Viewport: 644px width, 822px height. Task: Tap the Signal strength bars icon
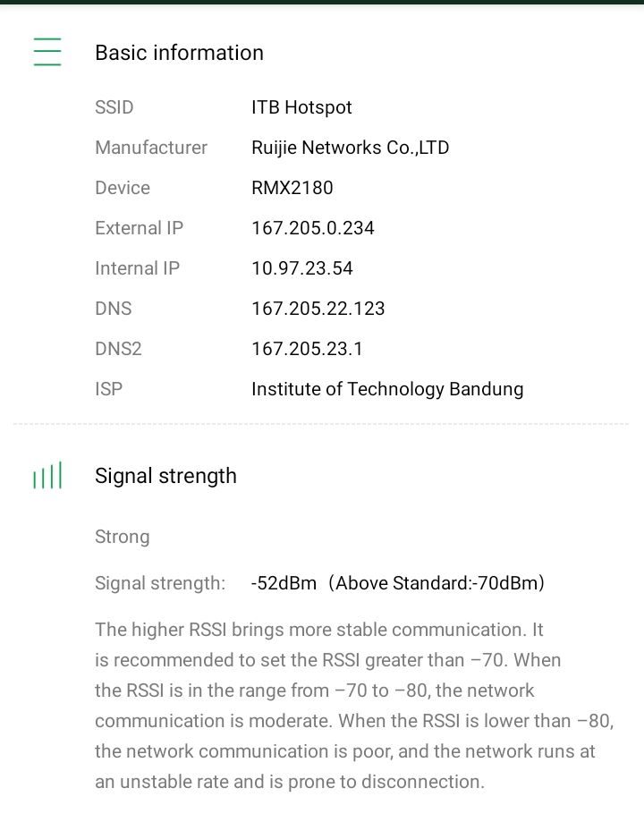[47, 476]
